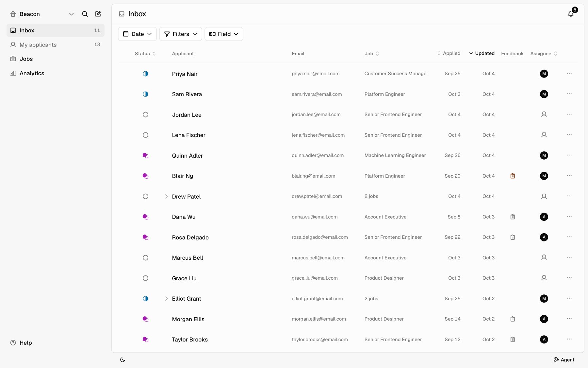Click Grace Liu's status circle
588x368 pixels.
(145, 278)
